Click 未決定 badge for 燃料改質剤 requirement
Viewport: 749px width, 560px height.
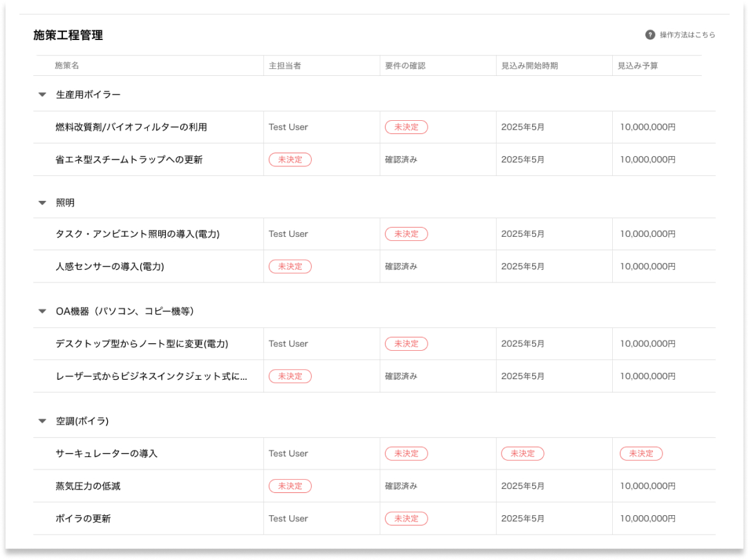(406, 127)
